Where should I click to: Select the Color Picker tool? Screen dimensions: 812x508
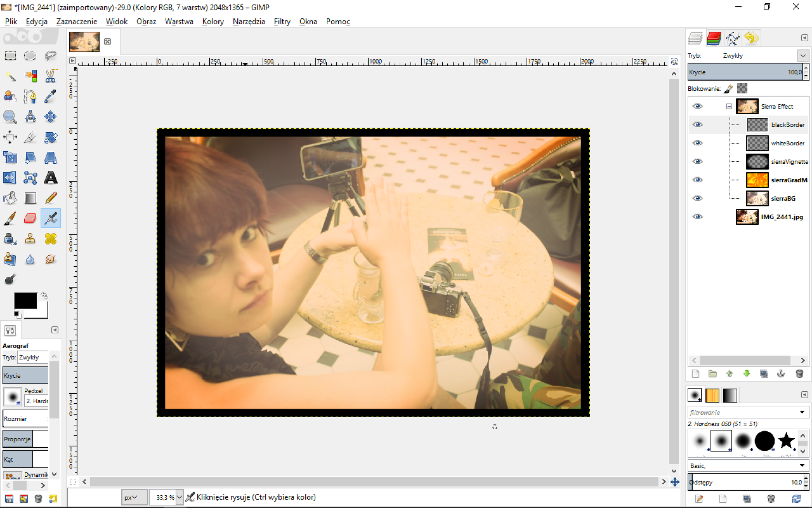tap(50, 96)
